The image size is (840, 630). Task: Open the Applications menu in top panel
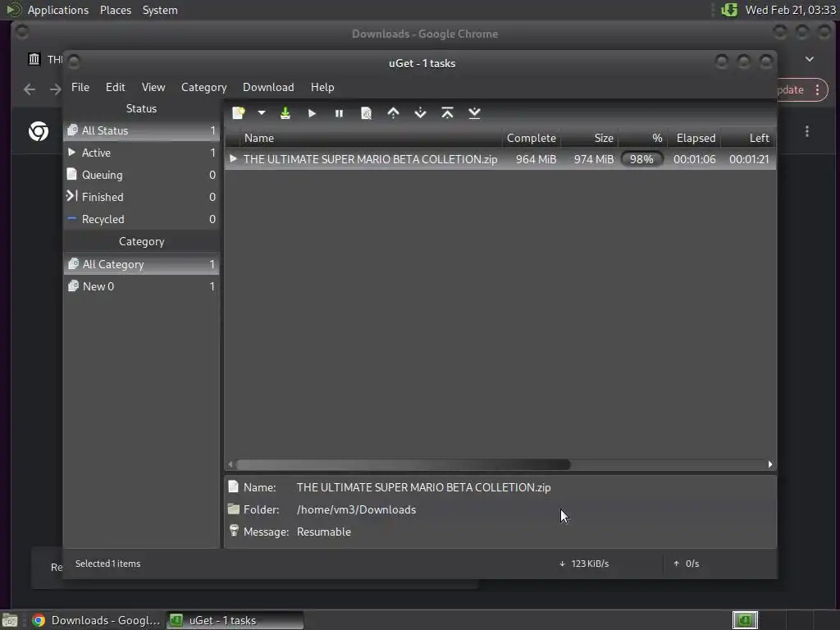click(x=58, y=10)
